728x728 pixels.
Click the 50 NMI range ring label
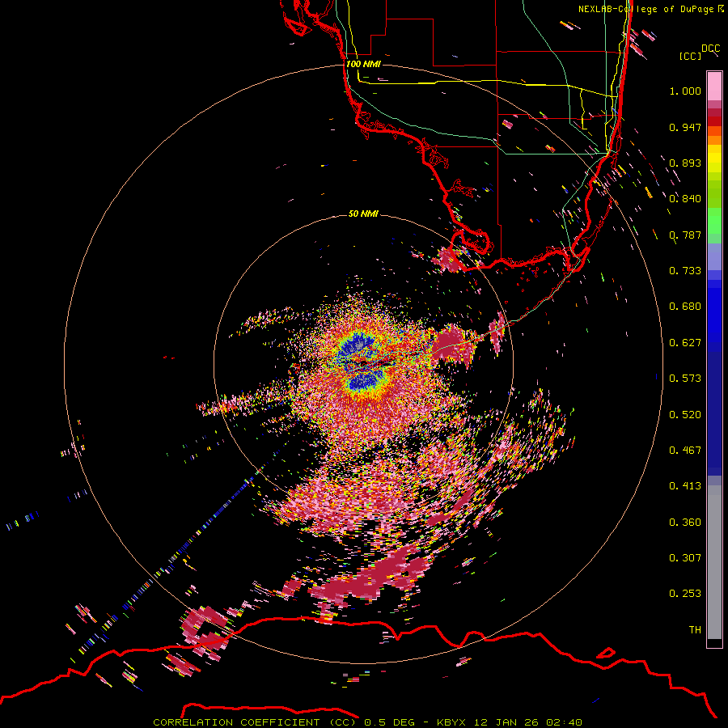[363, 214]
